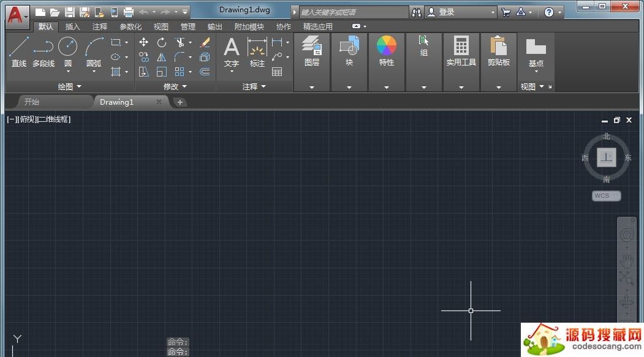Click the Plot printer icon in quick access toolbar
This screenshot has width=644, height=357.
coord(129,12)
